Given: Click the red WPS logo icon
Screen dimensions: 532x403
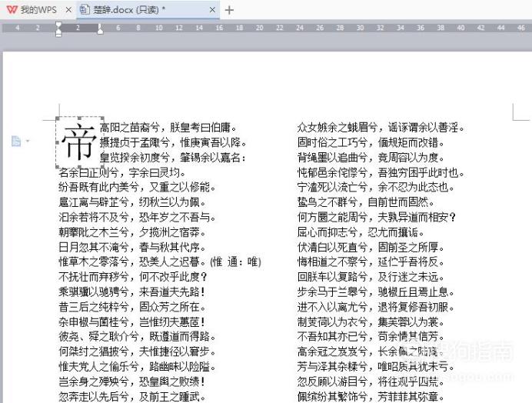Looking at the screenshot, I should point(12,10).
